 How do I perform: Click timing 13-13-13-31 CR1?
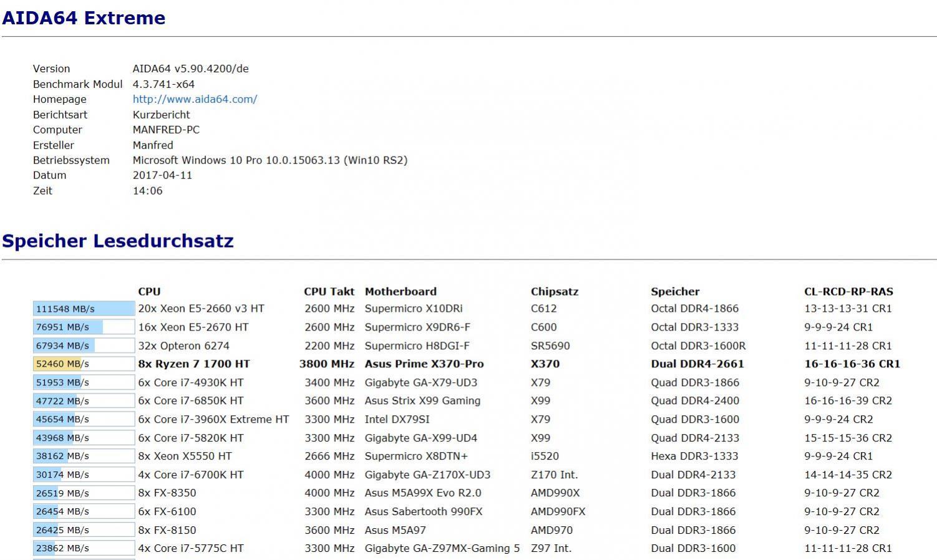848,309
